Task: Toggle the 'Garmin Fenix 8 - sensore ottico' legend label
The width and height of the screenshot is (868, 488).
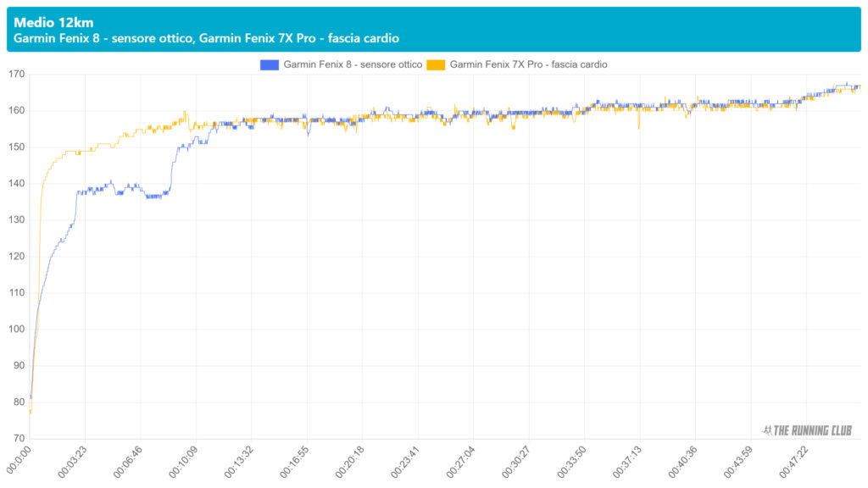Action: point(353,64)
